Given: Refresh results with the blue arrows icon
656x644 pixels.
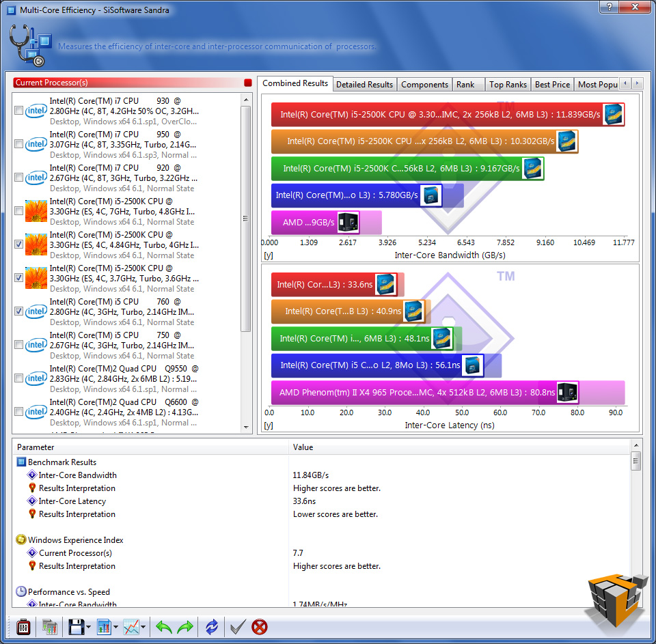Looking at the screenshot, I should pos(212,627).
